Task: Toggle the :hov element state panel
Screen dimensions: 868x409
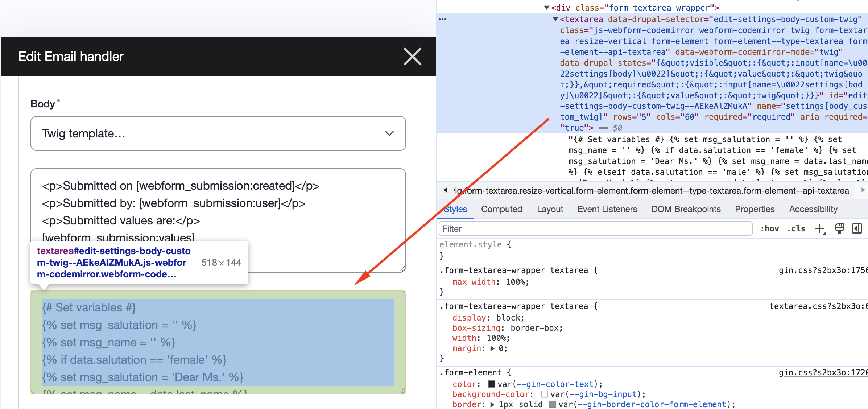Action: pyautogui.click(x=769, y=229)
